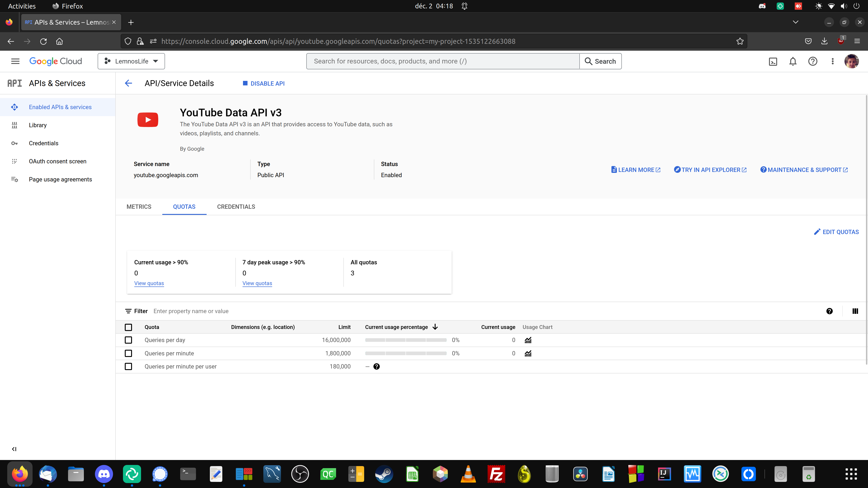Switch to the METRICS tab
The image size is (868, 488).
click(x=139, y=207)
